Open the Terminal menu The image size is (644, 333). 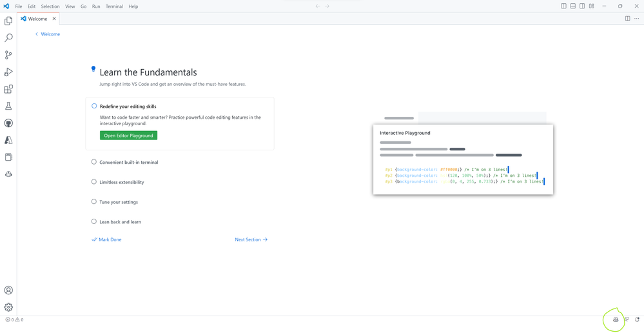(115, 6)
